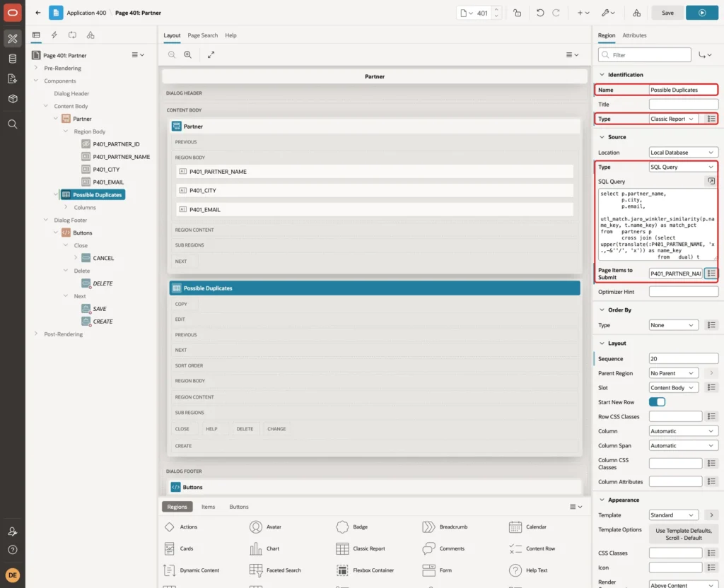Expand the layout to full screen
Image resolution: width=724 pixels, height=588 pixels.
click(211, 54)
